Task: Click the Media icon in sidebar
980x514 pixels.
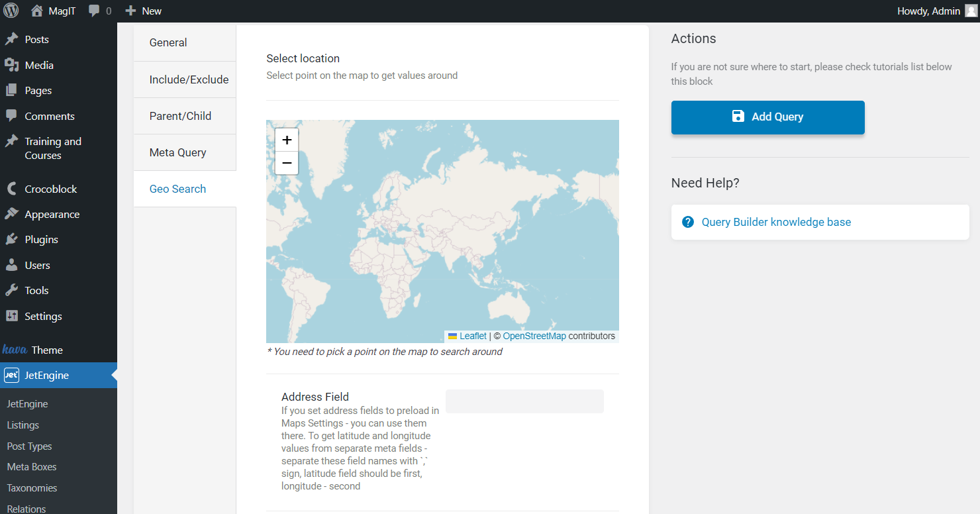Action: pyautogui.click(x=11, y=65)
